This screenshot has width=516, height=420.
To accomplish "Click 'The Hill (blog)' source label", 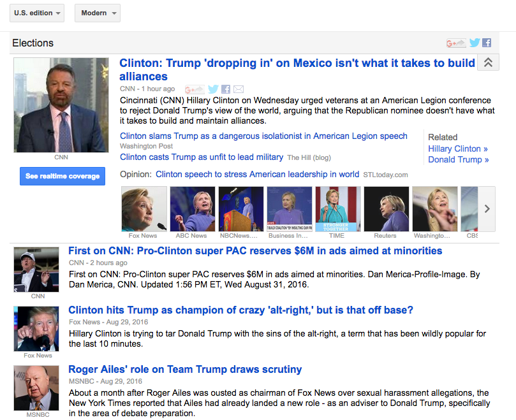I will (x=309, y=158).
